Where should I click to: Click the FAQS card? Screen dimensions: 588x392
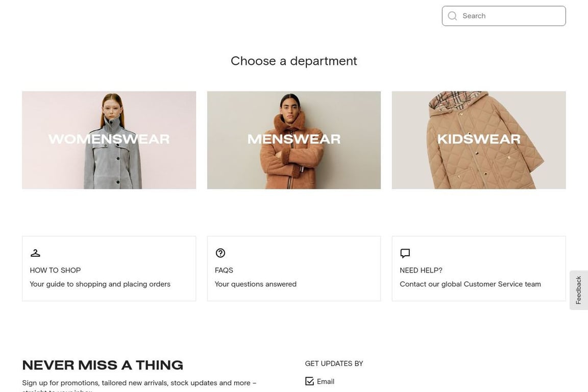(x=293, y=268)
